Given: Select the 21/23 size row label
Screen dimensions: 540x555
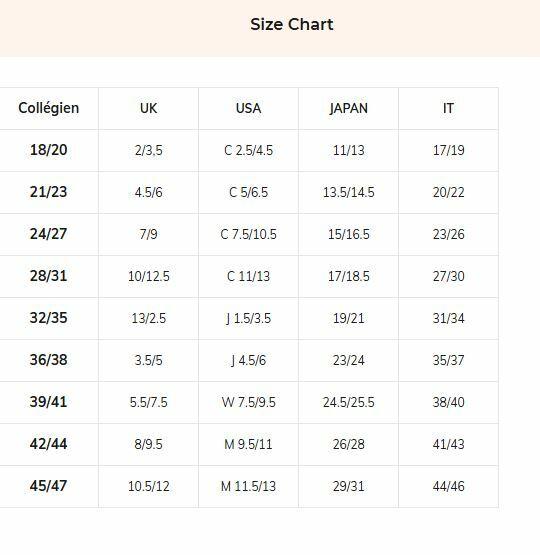Looking at the screenshot, I should (x=48, y=192).
